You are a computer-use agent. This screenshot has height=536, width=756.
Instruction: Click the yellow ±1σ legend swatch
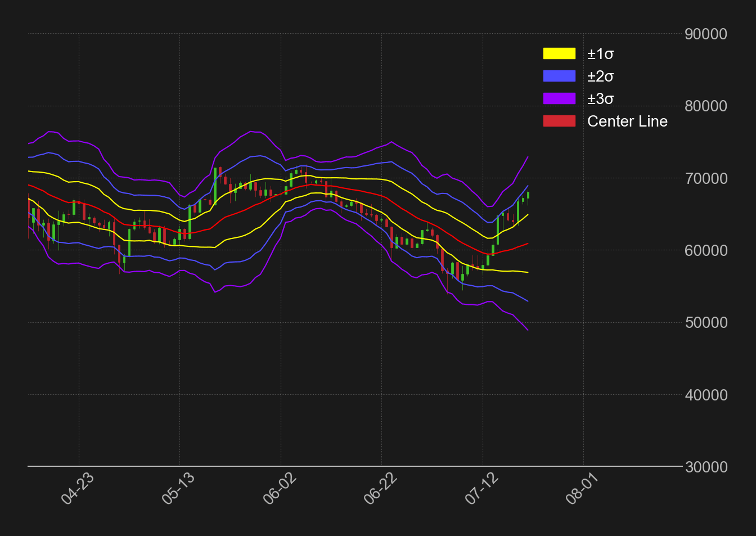(559, 53)
